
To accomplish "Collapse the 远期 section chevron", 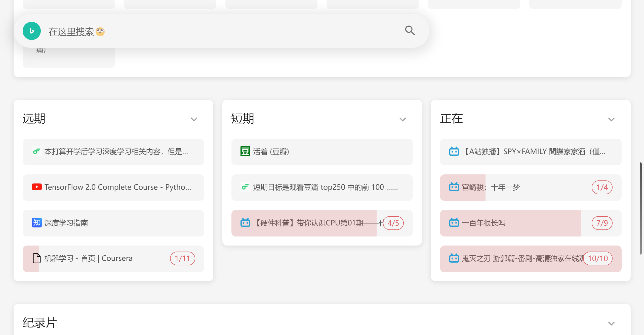I will click(x=194, y=119).
